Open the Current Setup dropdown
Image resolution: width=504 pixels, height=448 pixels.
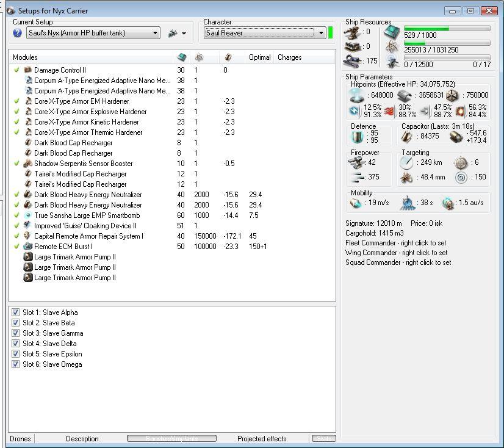click(93, 33)
